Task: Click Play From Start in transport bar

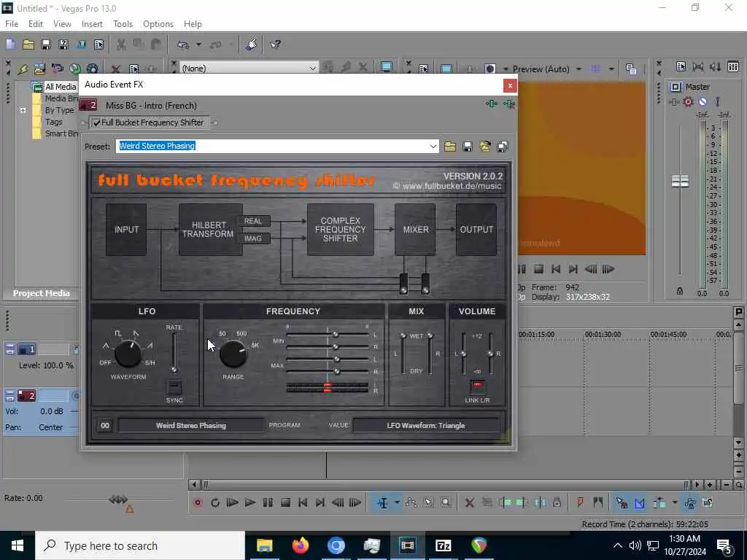Action: click(232, 502)
